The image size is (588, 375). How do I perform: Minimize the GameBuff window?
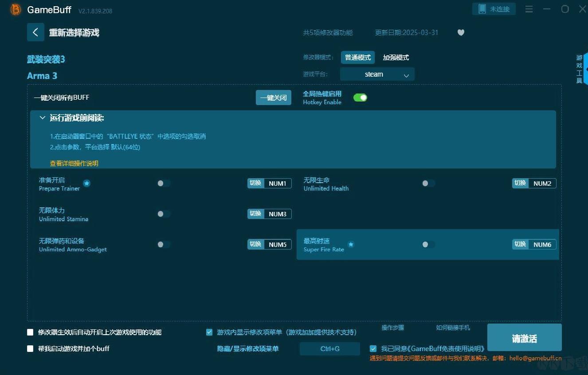click(547, 9)
